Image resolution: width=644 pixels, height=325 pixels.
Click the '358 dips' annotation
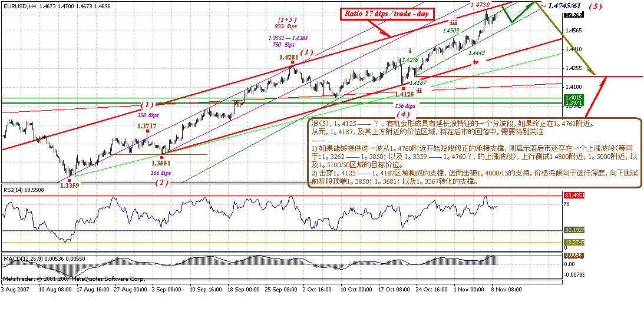click(x=148, y=116)
